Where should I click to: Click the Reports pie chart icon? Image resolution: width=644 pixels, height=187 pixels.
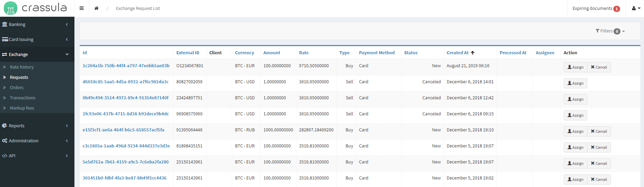[4, 126]
